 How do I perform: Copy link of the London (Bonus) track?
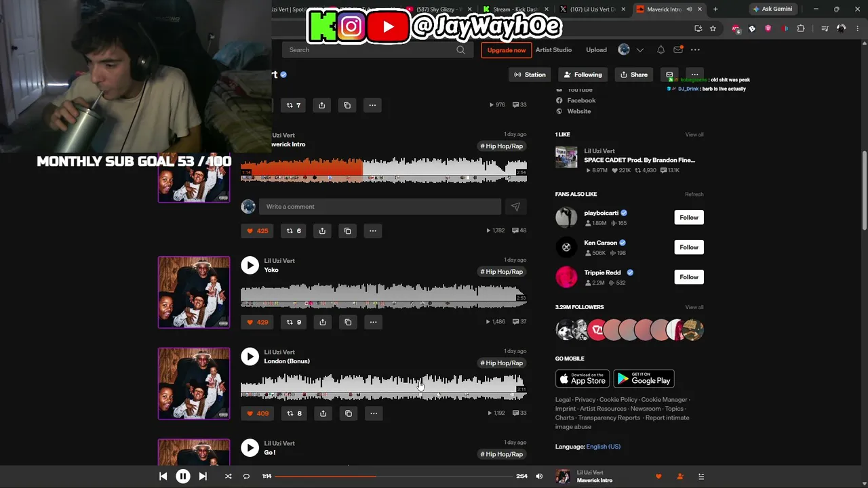349,413
